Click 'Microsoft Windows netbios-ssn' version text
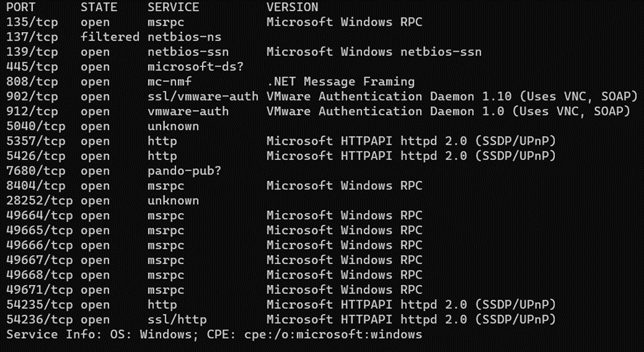Viewport: 644px width, 352px height. [x=374, y=52]
